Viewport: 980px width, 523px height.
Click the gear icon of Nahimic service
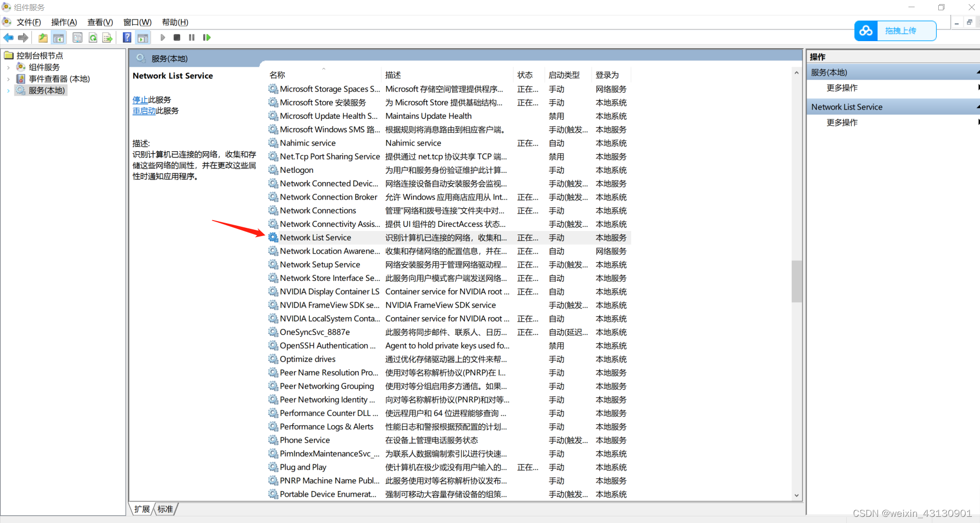coord(273,143)
